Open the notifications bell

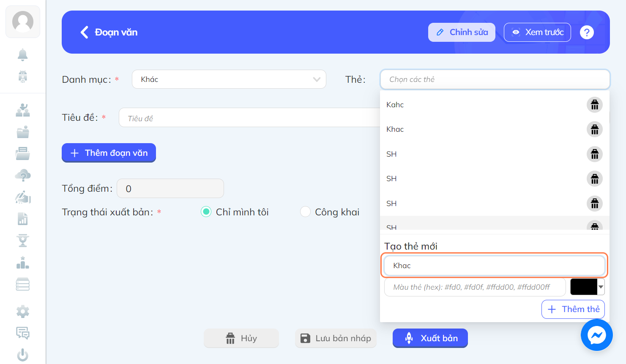coord(23,54)
